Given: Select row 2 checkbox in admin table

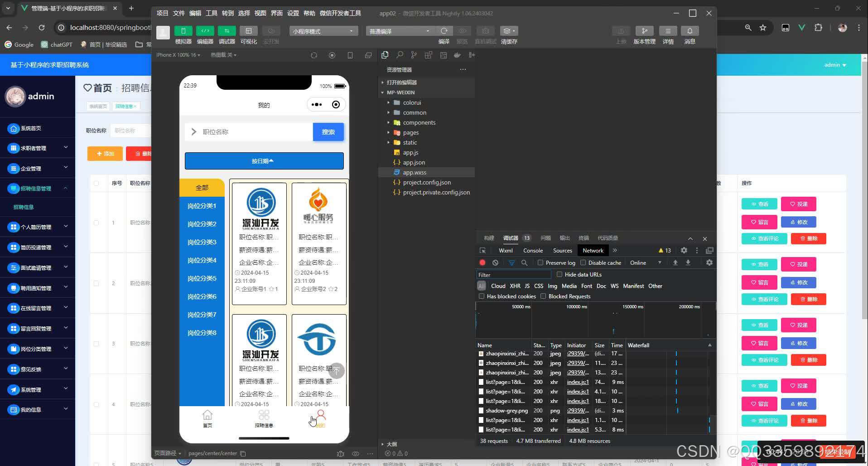Looking at the screenshot, I should [x=96, y=283].
